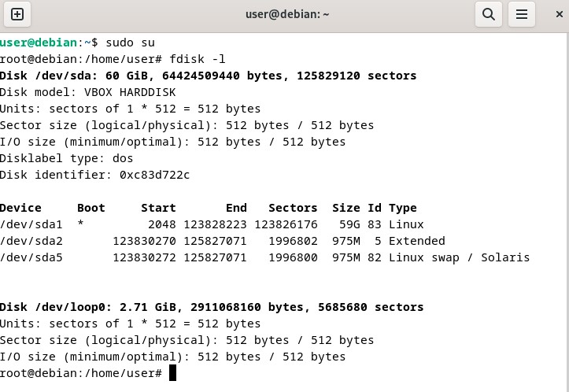Click the 'fdisk -l' command text
The width and height of the screenshot is (569, 392).
pos(198,59)
